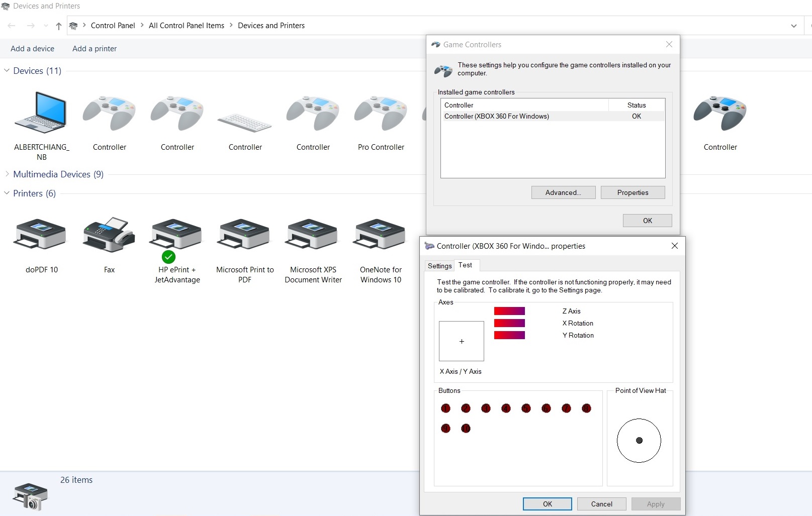Click the Test tab in controller properties
The height and width of the screenshot is (516, 812).
pos(465,265)
